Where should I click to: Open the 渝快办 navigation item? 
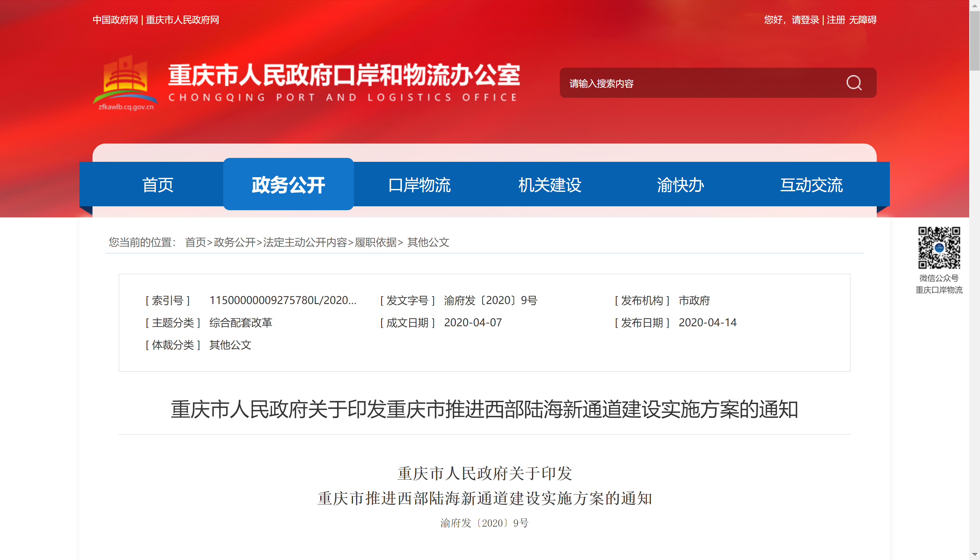pos(680,185)
